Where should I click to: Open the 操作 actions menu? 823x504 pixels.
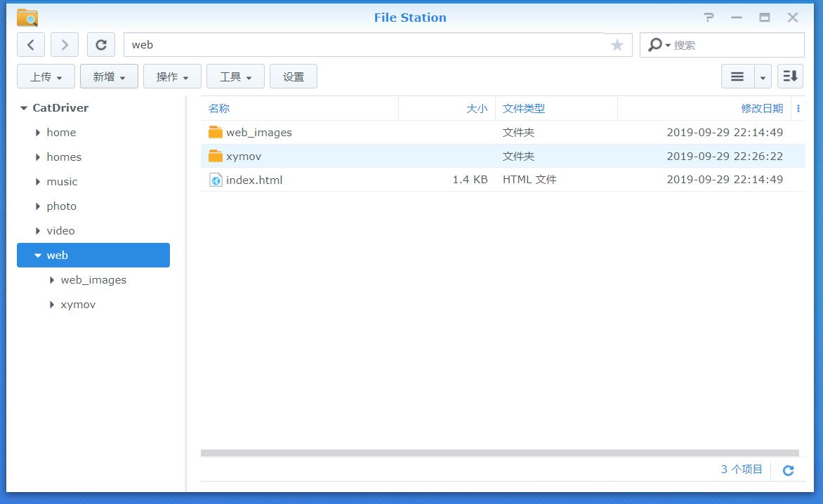172,76
